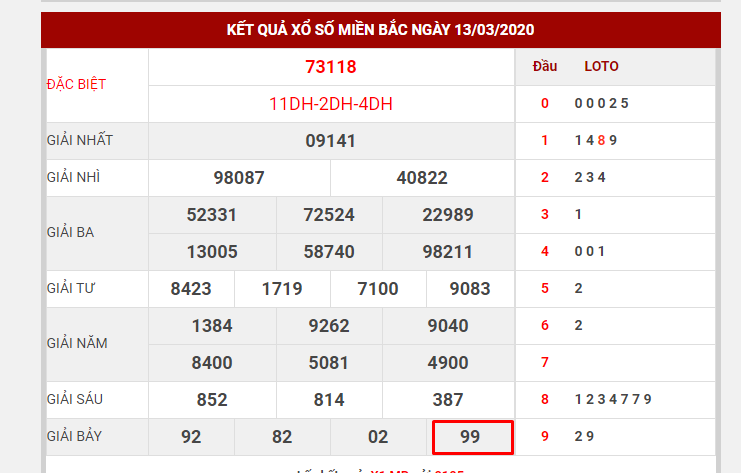The image size is (741, 473).
Task: Select fourth prize number 1719
Action: 282,289
